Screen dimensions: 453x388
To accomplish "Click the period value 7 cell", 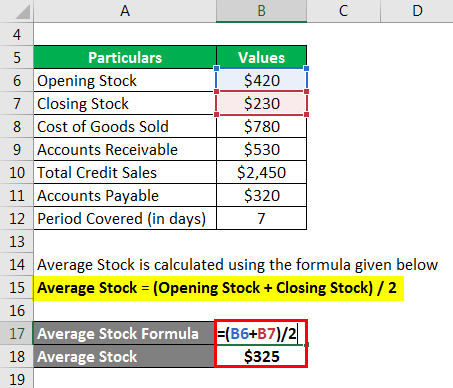I will pyautogui.click(x=261, y=218).
